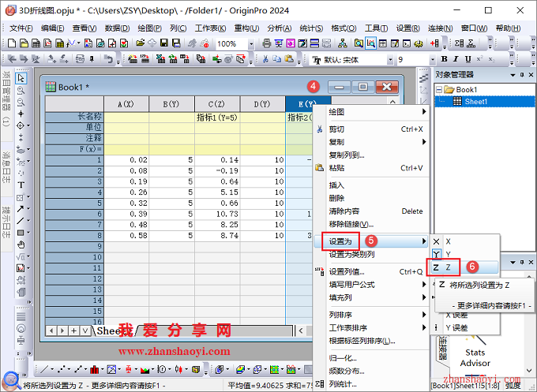This screenshot has width=537, height=392.
Task: Create a new project from the toolbar
Action: coord(12,43)
